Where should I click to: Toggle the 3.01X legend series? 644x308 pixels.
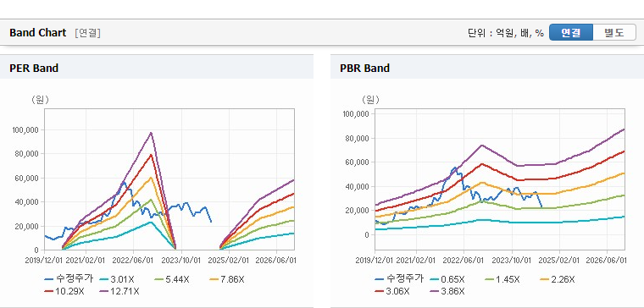[x=117, y=279]
